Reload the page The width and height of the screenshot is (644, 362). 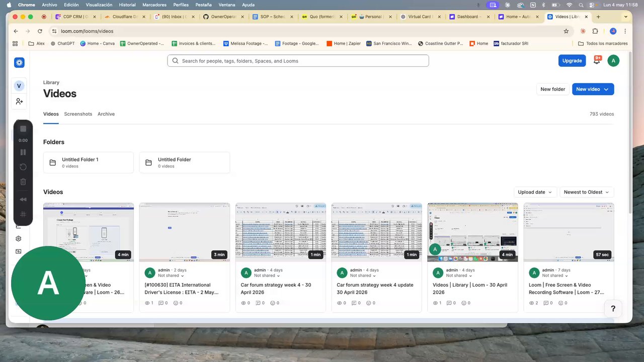[x=40, y=31]
